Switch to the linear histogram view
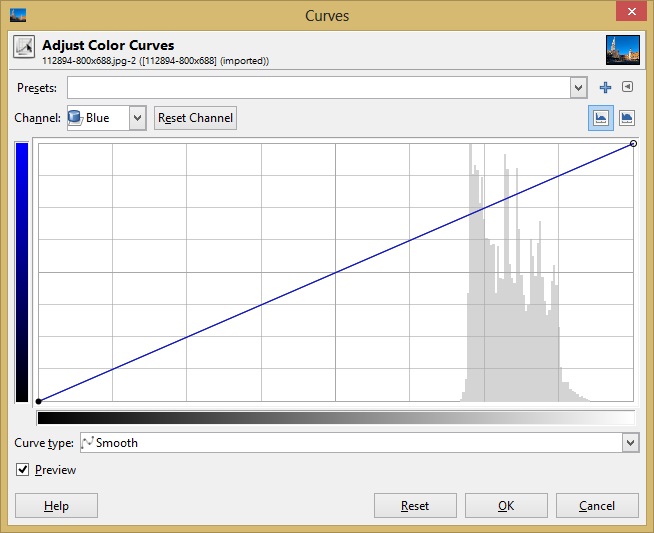 601,117
